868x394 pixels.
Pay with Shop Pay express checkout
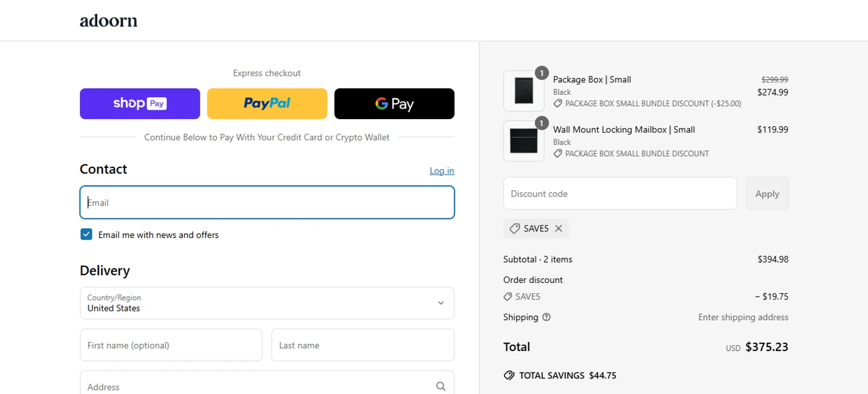point(140,104)
